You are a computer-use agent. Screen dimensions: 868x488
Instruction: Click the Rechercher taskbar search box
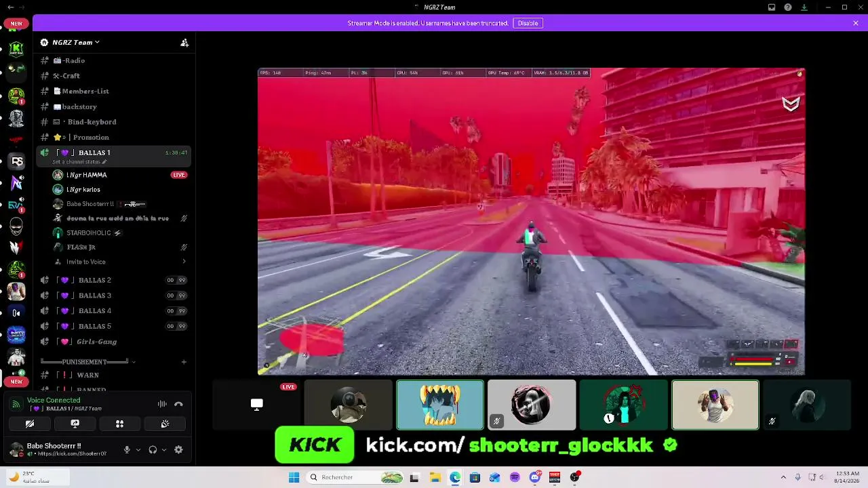click(355, 477)
